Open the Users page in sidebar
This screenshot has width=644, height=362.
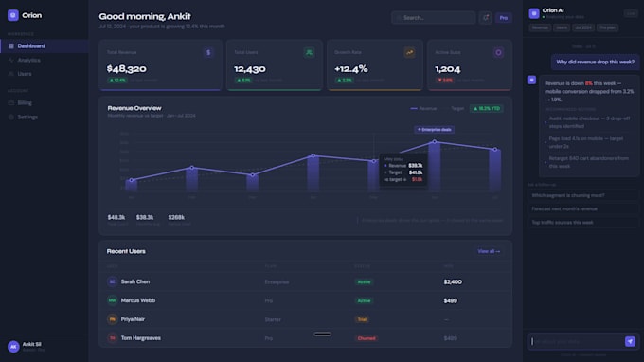click(x=25, y=74)
